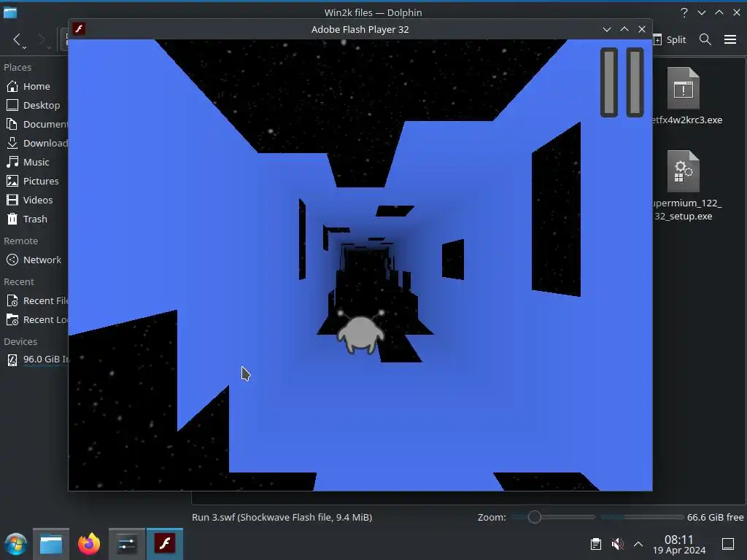Screen dimensions: 747x560
Task: Click Dolphin window folder icon
Action: point(10,13)
